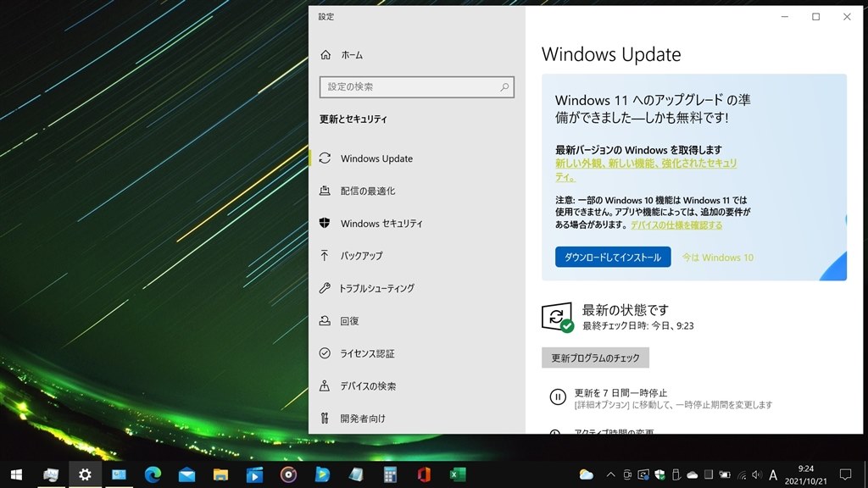Click ダウンロードしてインストール button
This screenshot has height=488, width=868.
click(x=613, y=258)
